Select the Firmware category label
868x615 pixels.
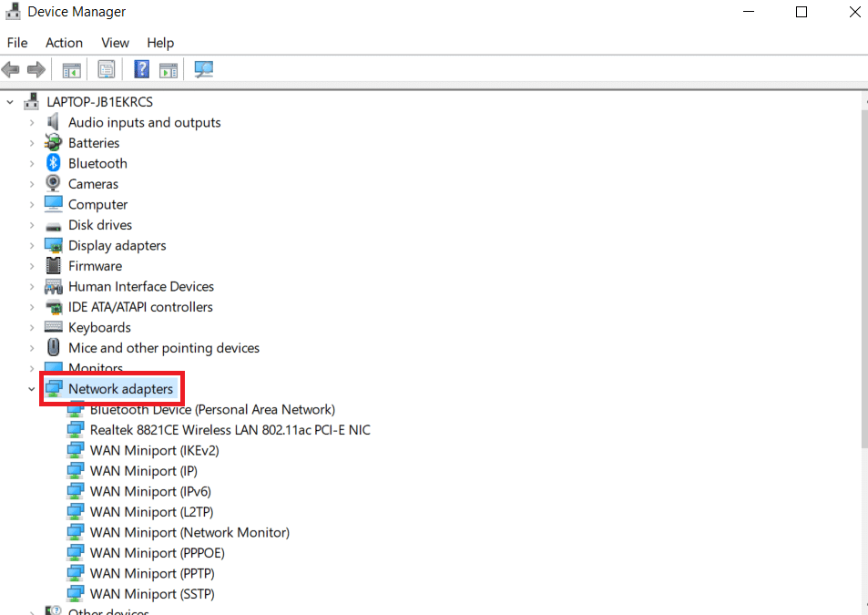pos(96,266)
